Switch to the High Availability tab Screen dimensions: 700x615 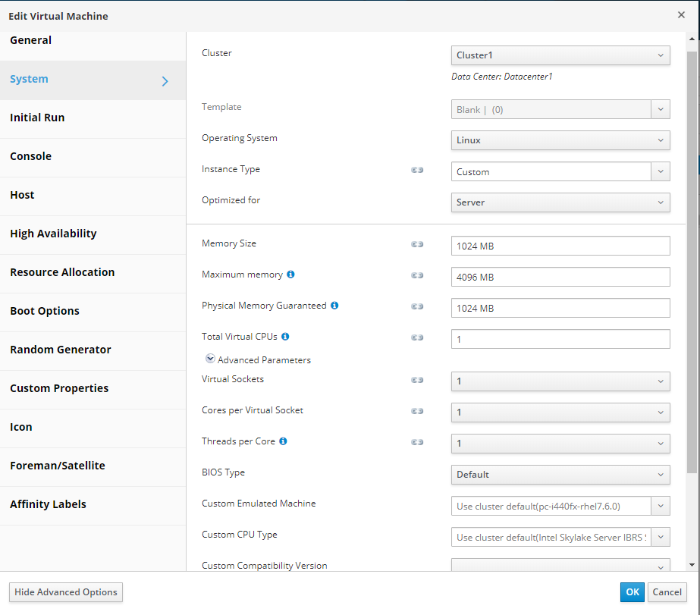[x=53, y=234]
